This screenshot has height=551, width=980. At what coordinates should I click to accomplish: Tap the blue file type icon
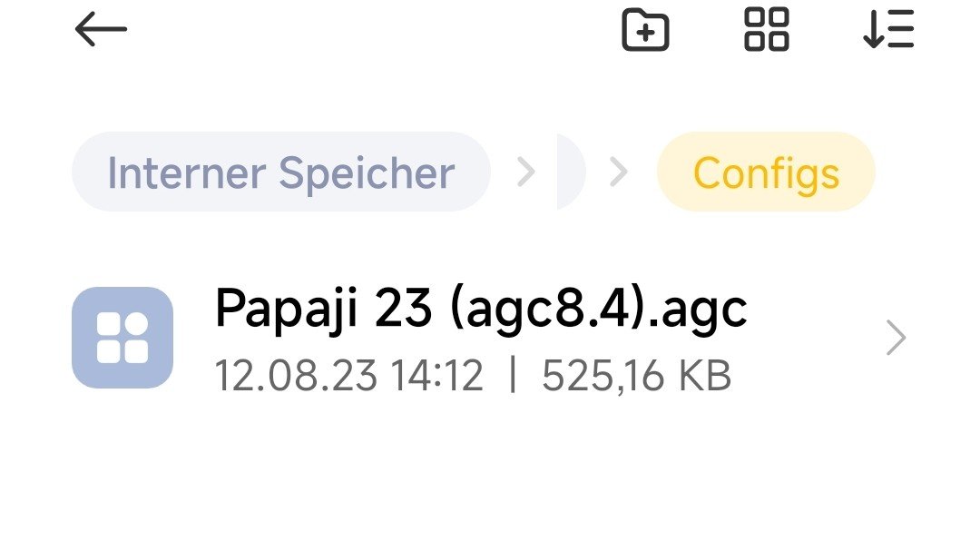point(122,338)
